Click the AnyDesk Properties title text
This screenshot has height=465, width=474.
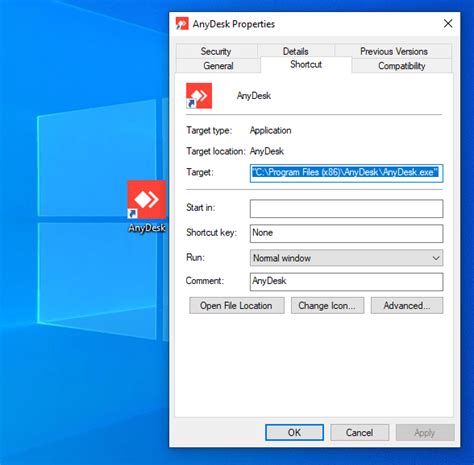[234, 24]
